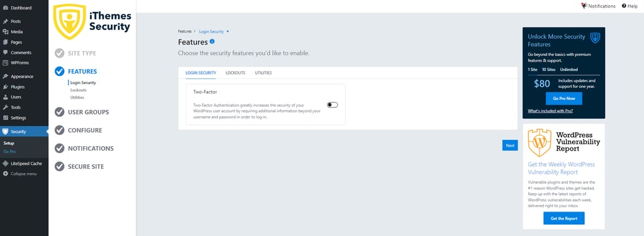Select Utilities in the sidebar substeps
This screenshot has width=644, height=236.
77,97
